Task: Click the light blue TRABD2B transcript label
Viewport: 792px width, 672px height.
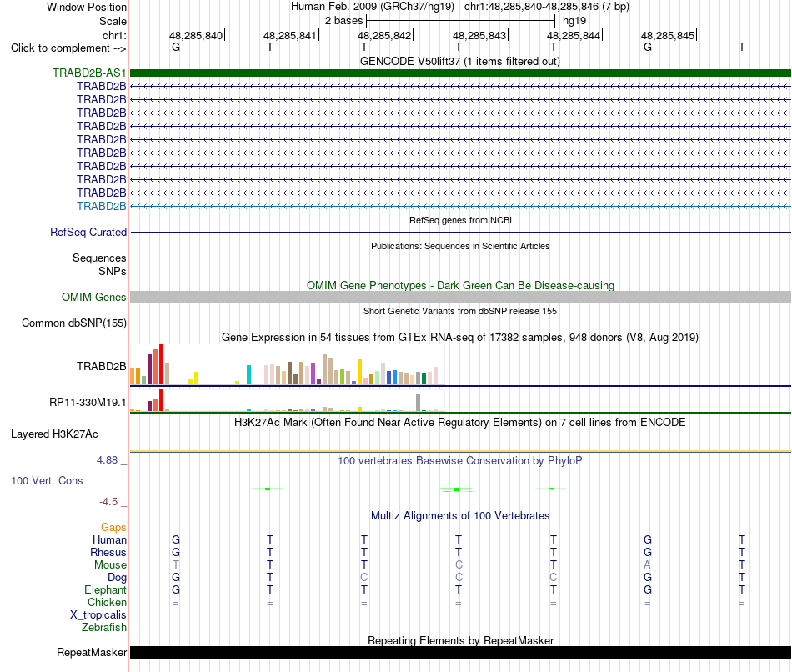Action: 102,206
